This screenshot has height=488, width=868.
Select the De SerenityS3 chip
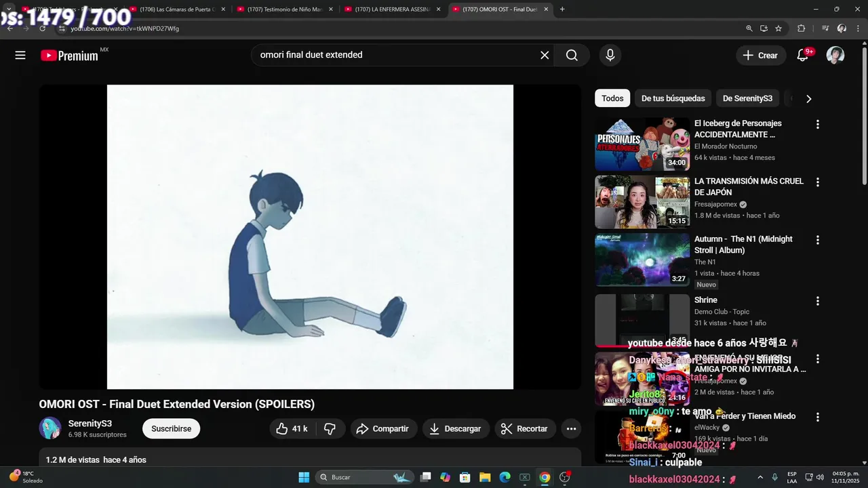747,98
